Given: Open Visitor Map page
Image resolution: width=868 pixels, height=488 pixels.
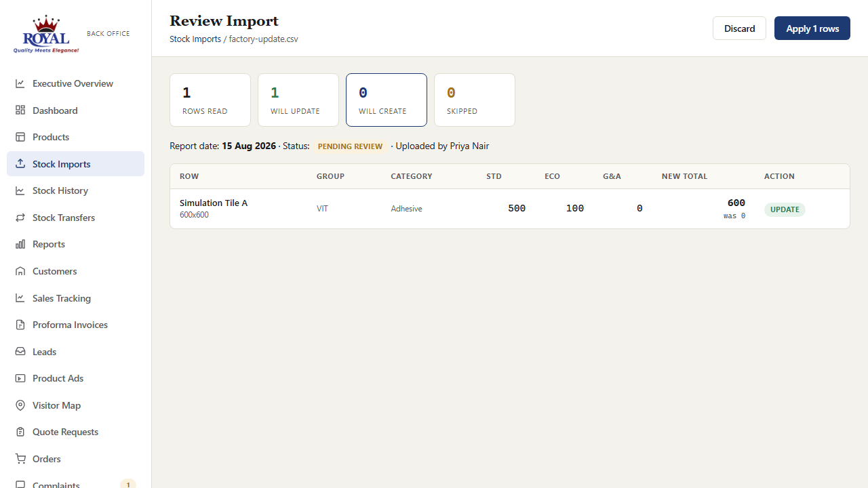Looking at the screenshot, I should tap(75, 405).
